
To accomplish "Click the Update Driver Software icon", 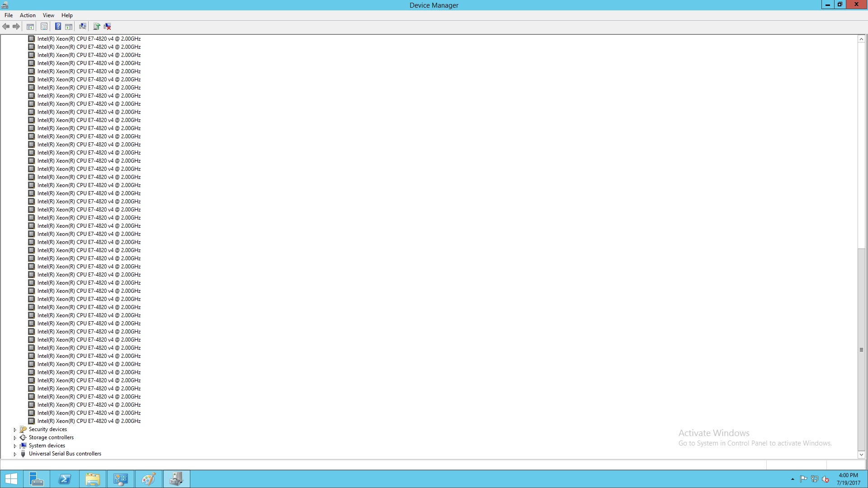I will click(x=97, y=27).
